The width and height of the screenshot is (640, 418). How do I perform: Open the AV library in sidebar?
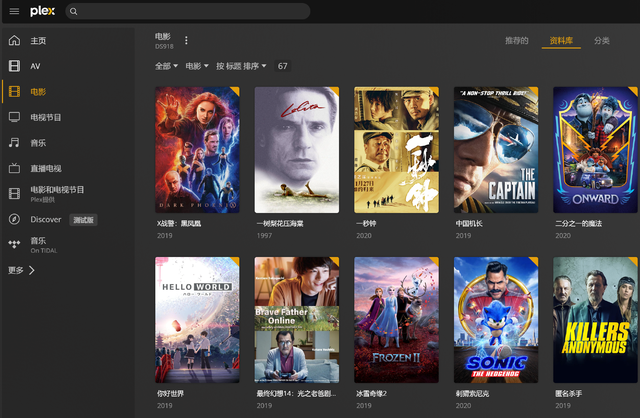click(68, 66)
